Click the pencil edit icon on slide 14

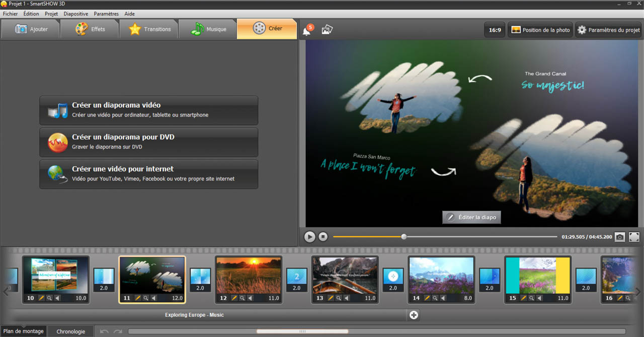coord(428,298)
